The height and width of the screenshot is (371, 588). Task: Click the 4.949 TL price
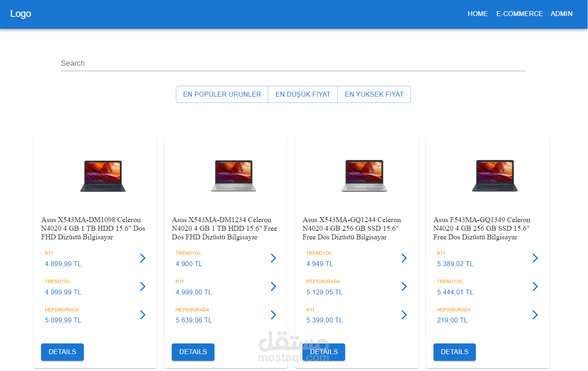click(x=320, y=264)
